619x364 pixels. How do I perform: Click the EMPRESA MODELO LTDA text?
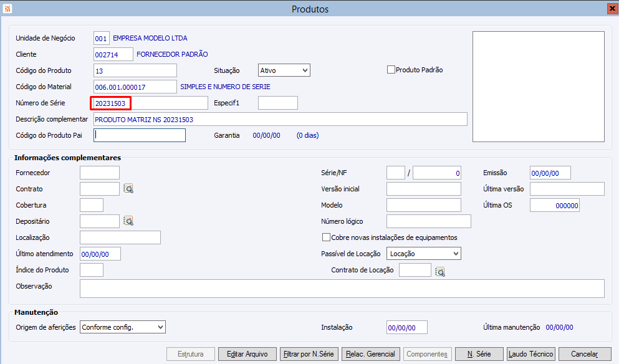150,38
